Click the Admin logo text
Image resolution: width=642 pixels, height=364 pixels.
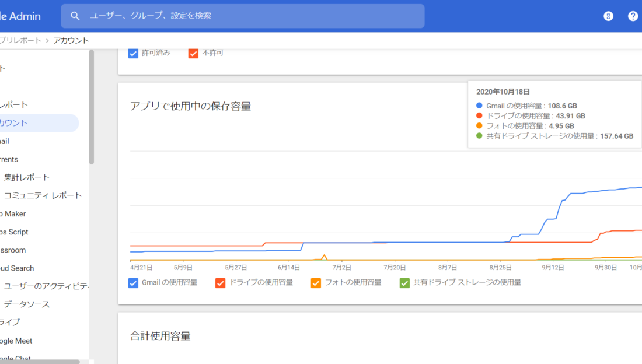[x=20, y=16]
